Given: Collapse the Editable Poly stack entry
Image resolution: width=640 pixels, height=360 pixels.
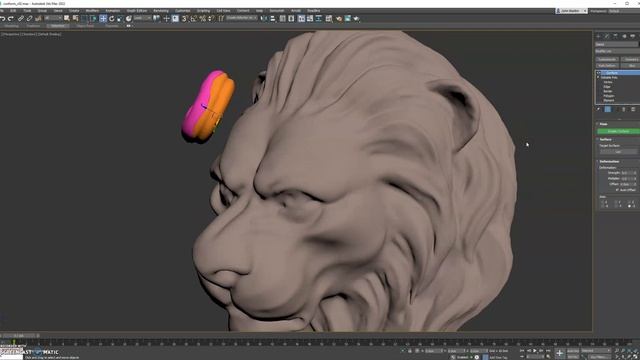Looking at the screenshot, I should pyautogui.click(x=598, y=77).
